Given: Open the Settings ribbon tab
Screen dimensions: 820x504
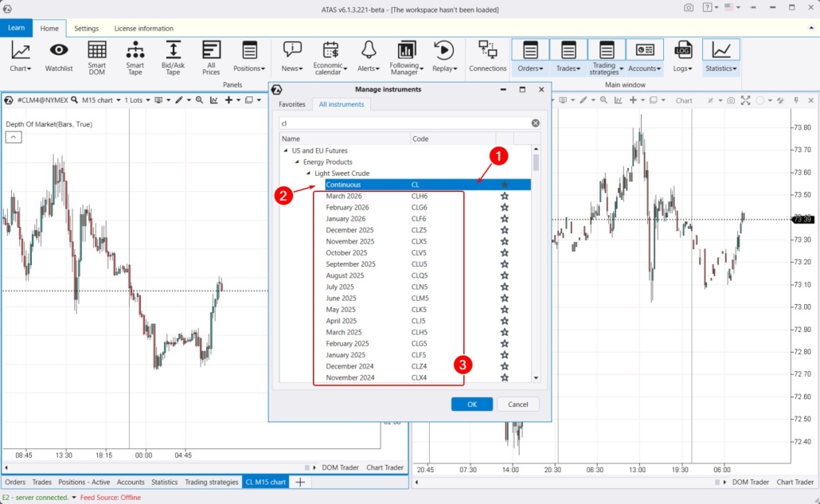Looking at the screenshot, I should [x=87, y=29].
